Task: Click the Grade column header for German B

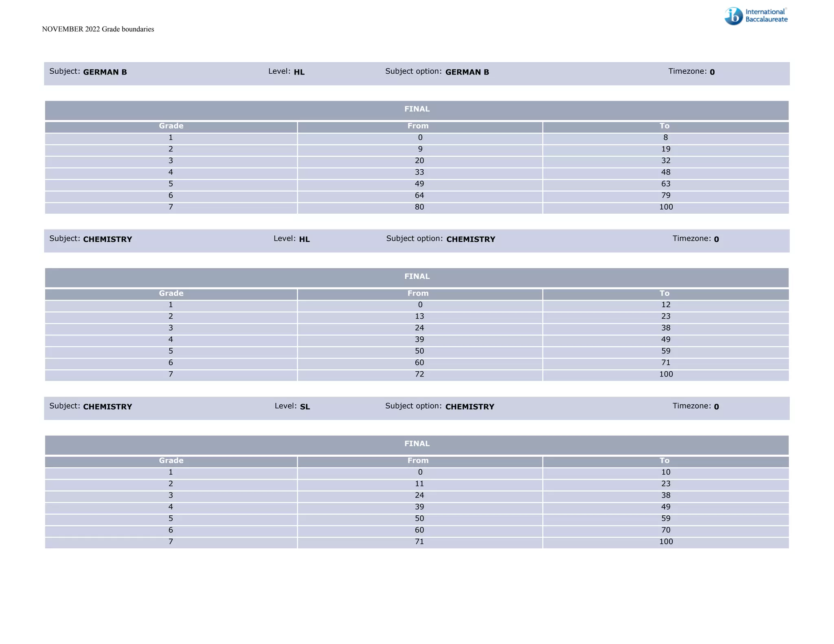Action: coord(171,126)
